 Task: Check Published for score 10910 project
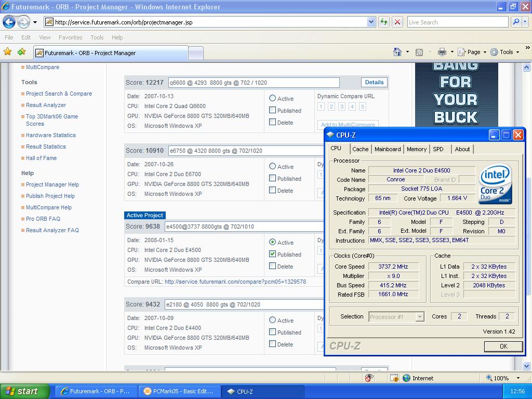272,178
